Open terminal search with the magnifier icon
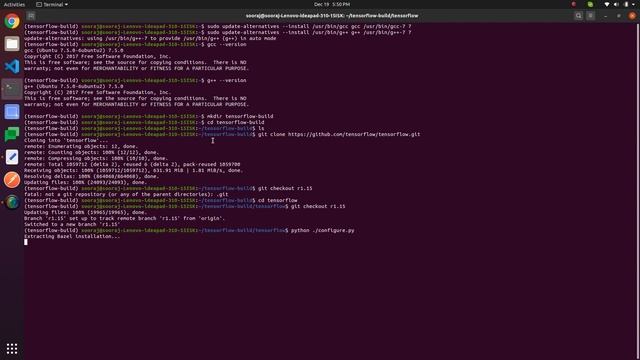640x360 pixels. [x=578, y=16]
